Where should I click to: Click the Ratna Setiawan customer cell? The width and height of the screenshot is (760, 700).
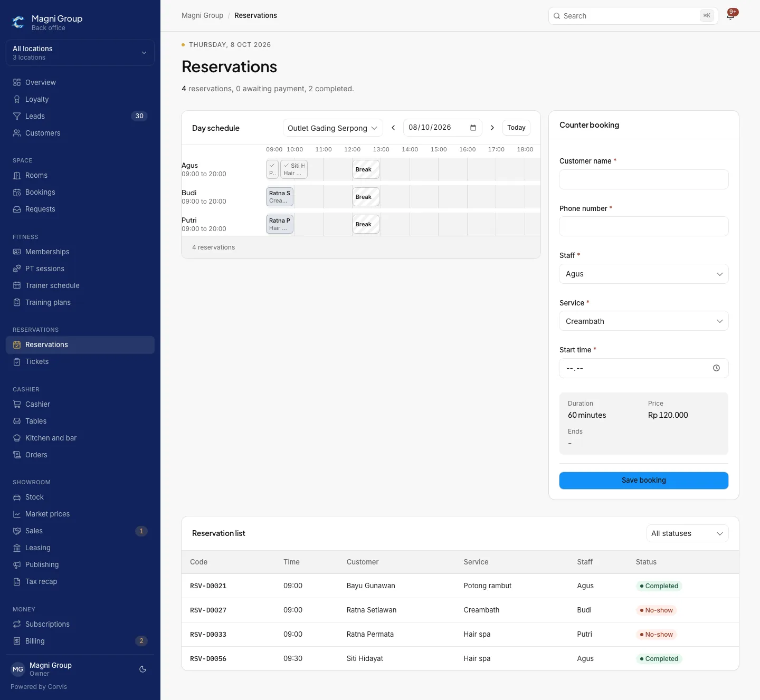[x=372, y=610]
